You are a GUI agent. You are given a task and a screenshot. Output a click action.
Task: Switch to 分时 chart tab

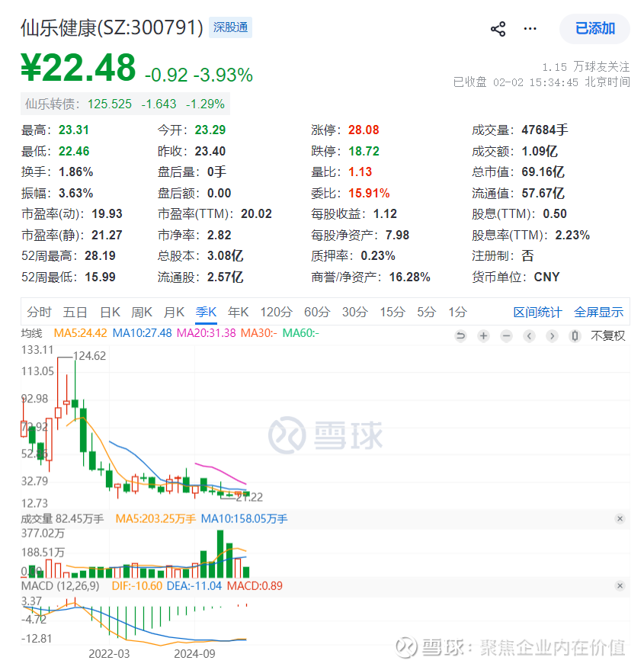(x=39, y=312)
